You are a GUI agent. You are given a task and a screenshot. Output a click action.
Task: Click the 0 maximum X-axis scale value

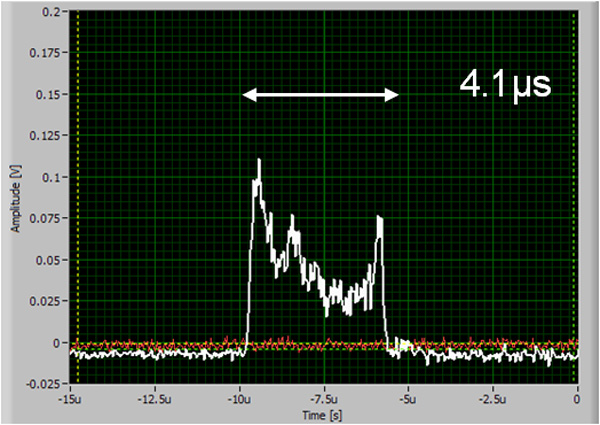click(577, 397)
